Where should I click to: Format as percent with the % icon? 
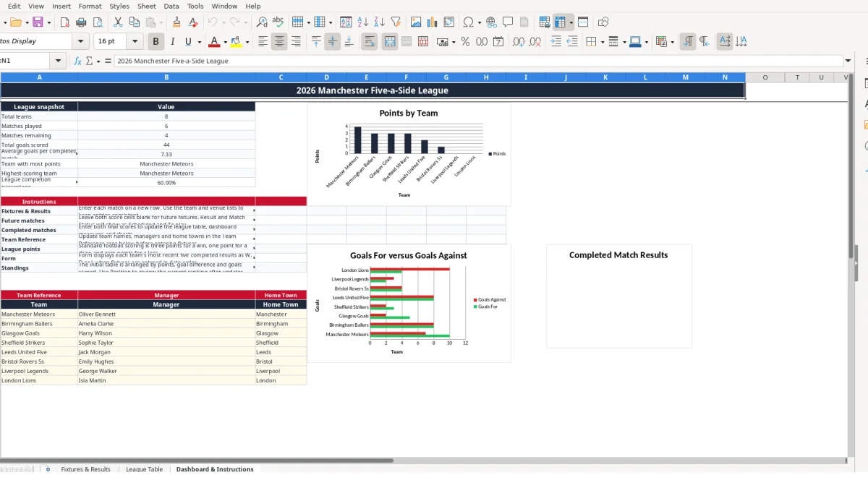[x=465, y=42]
